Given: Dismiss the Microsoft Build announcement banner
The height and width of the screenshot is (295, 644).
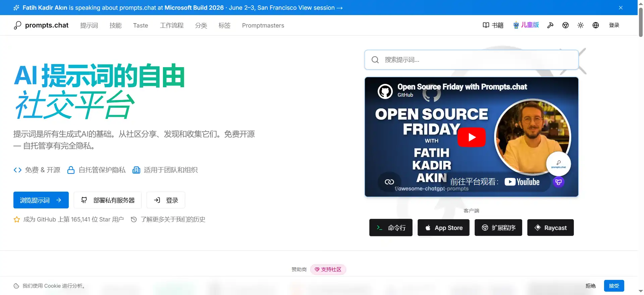Looking at the screenshot, I should 621,8.
